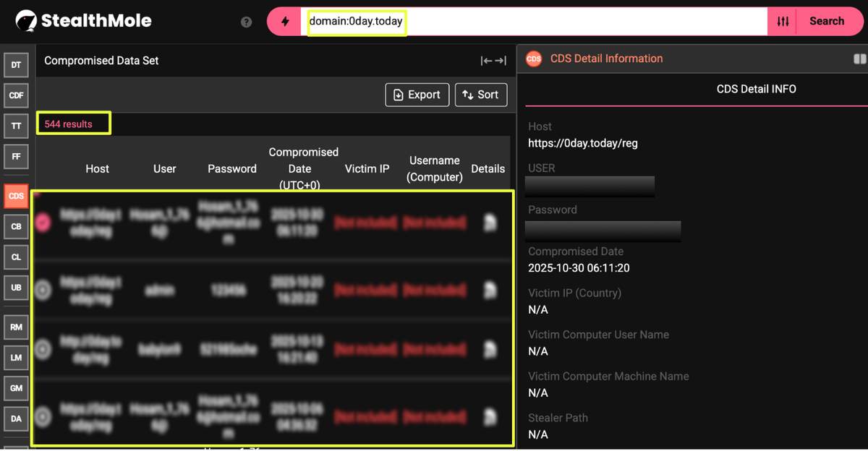Open the Telegram Tracker (TT) section

pyautogui.click(x=16, y=126)
